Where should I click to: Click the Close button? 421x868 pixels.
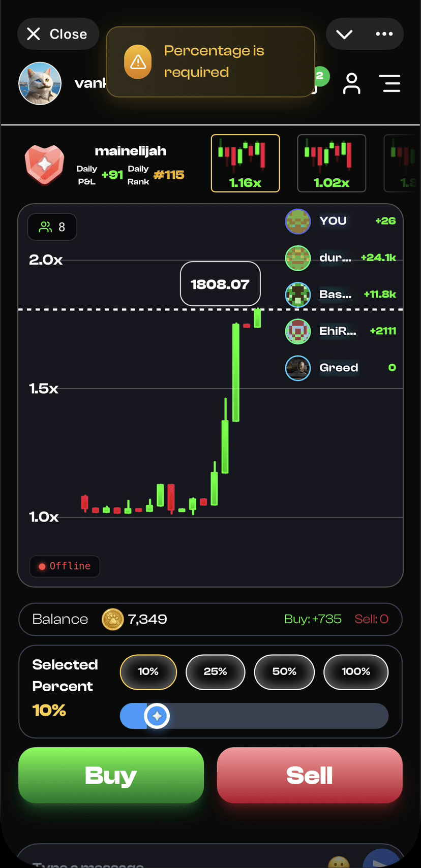[58, 34]
